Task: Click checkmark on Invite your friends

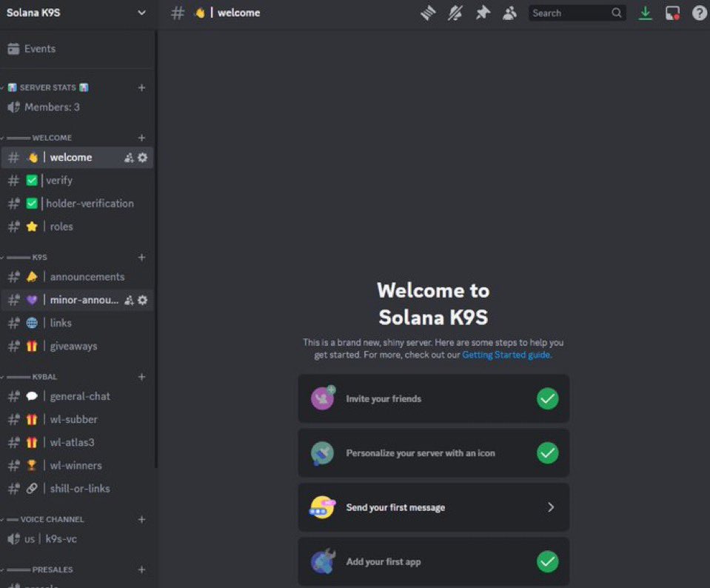Action: point(547,398)
